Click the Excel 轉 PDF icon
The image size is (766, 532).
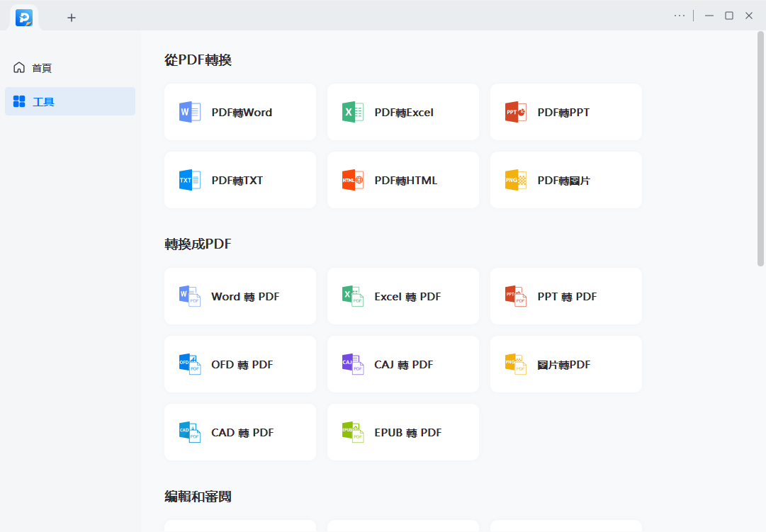[353, 296]
